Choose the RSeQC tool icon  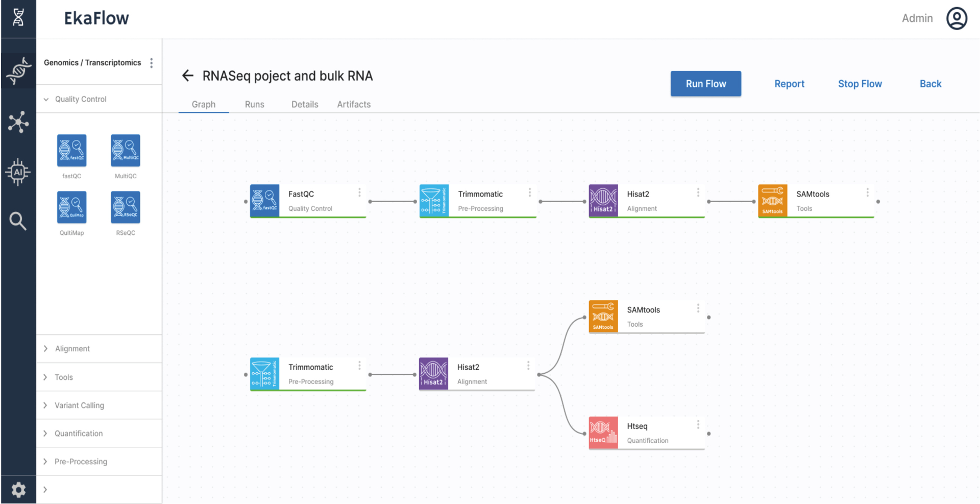[126, 207]
